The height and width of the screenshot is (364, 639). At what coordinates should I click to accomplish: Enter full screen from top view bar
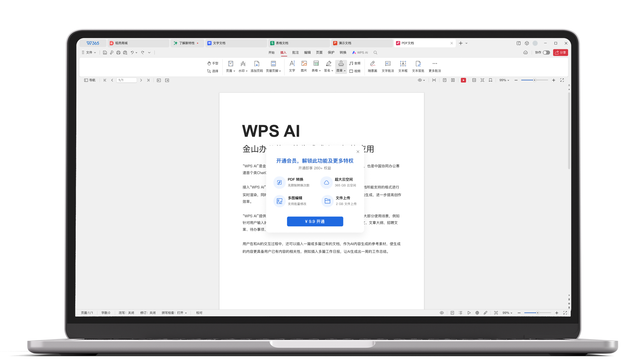pos(562,80)
